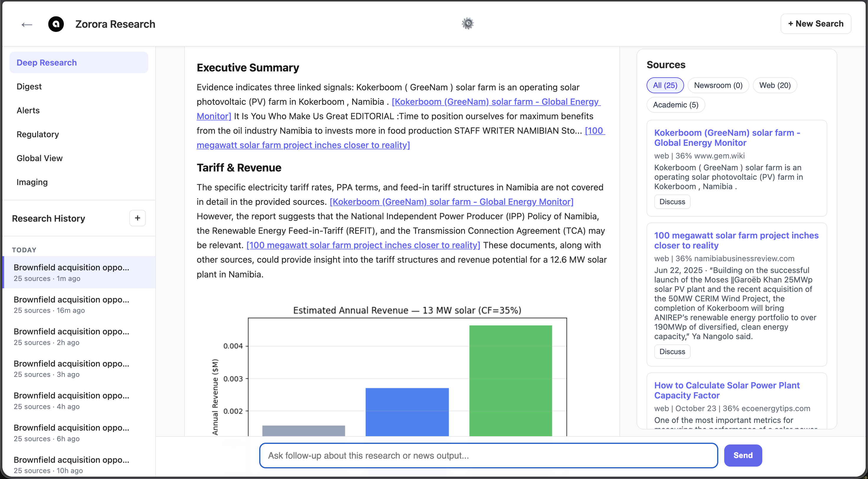
Task: Open the settings gear at top center
Action: coord(467,23)
